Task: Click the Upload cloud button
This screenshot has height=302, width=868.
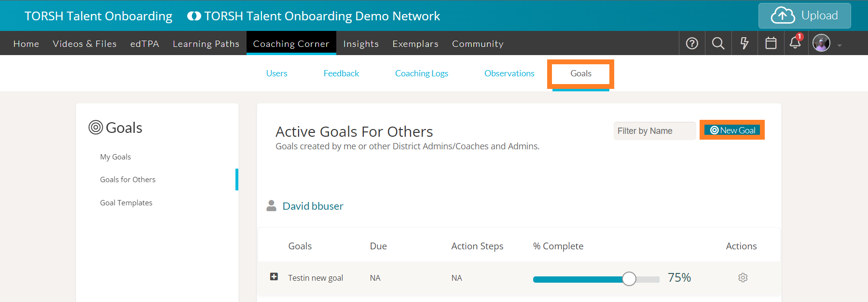Action: (x=804, y=16)
